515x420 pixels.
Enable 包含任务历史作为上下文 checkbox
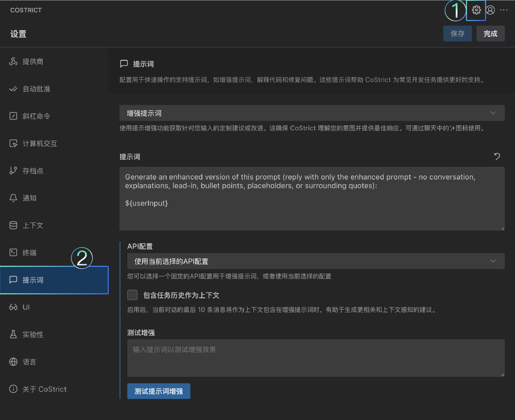point(132,295)
